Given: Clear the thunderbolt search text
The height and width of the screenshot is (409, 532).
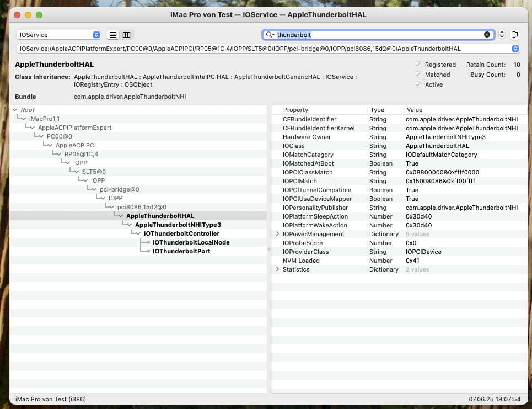Looking at the screenshot, I should pyautogui.click(x=487, y=35).
